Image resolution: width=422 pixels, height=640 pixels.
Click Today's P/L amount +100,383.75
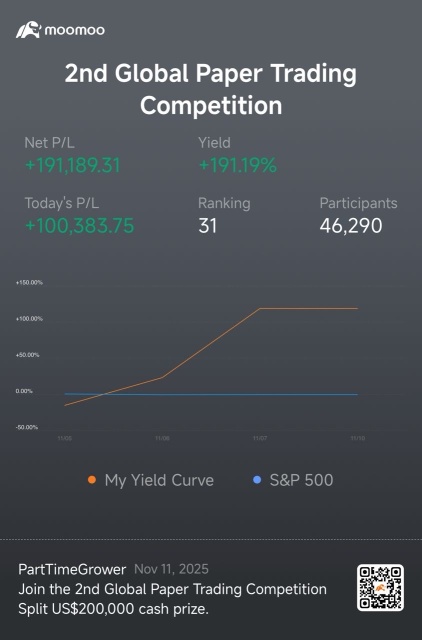(80, 226)
